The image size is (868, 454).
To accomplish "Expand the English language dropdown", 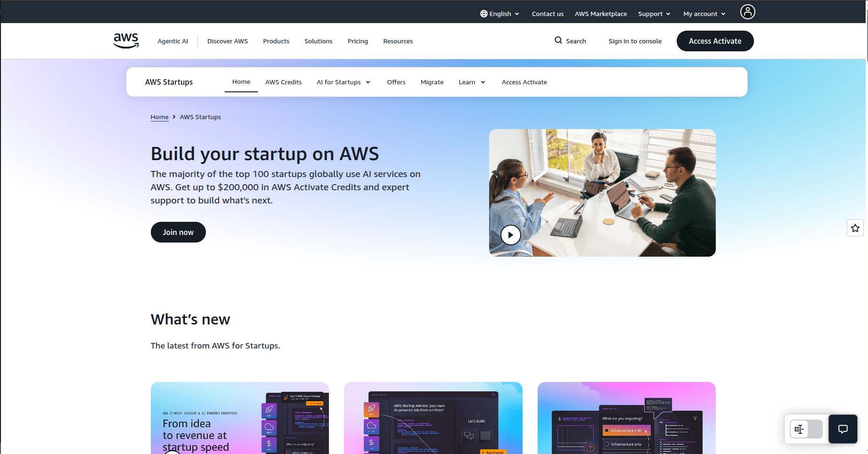I will pos(500,14).
